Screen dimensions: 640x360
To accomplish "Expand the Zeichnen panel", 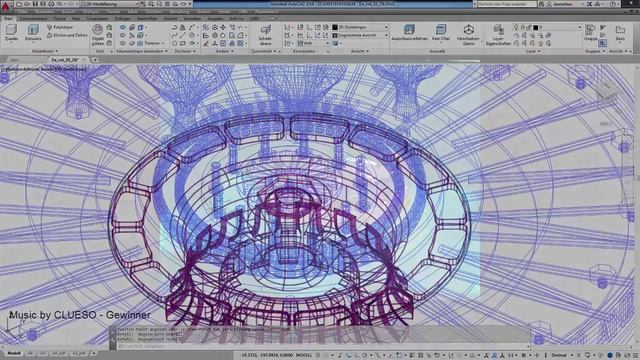I will pyautogui.click(x=185, y=51).
